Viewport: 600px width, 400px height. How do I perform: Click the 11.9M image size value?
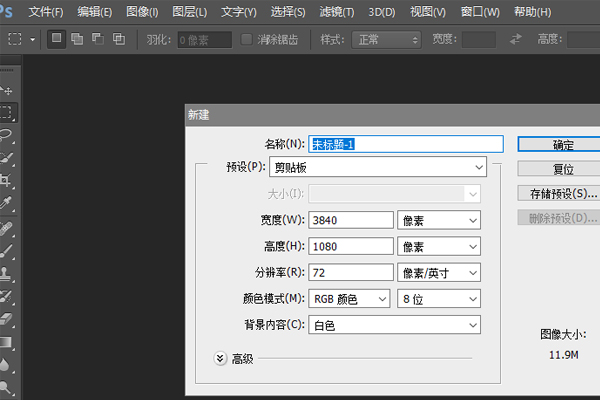point(564,355)
